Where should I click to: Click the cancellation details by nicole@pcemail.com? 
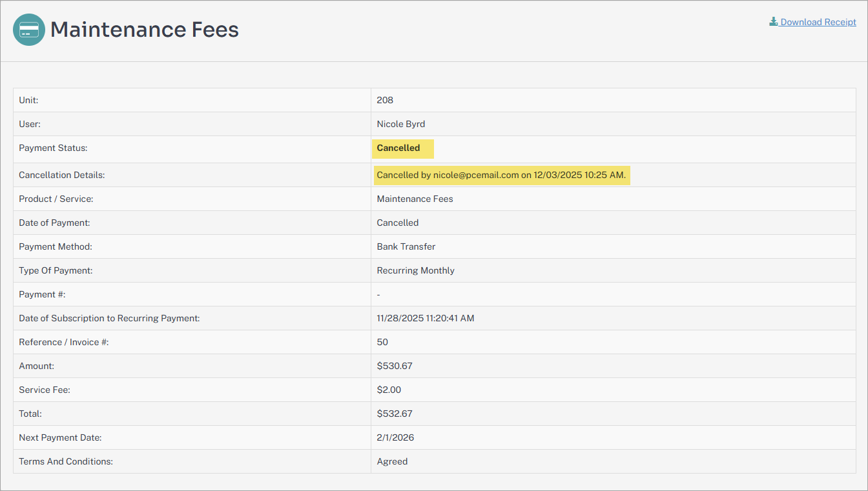[x=502, y=175]
